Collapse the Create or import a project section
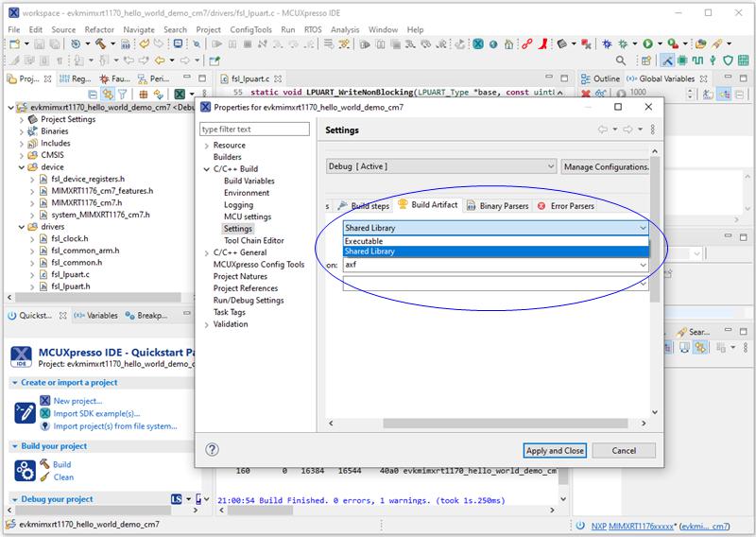Viewport: 756px width, 537px height. coord(14,383)
